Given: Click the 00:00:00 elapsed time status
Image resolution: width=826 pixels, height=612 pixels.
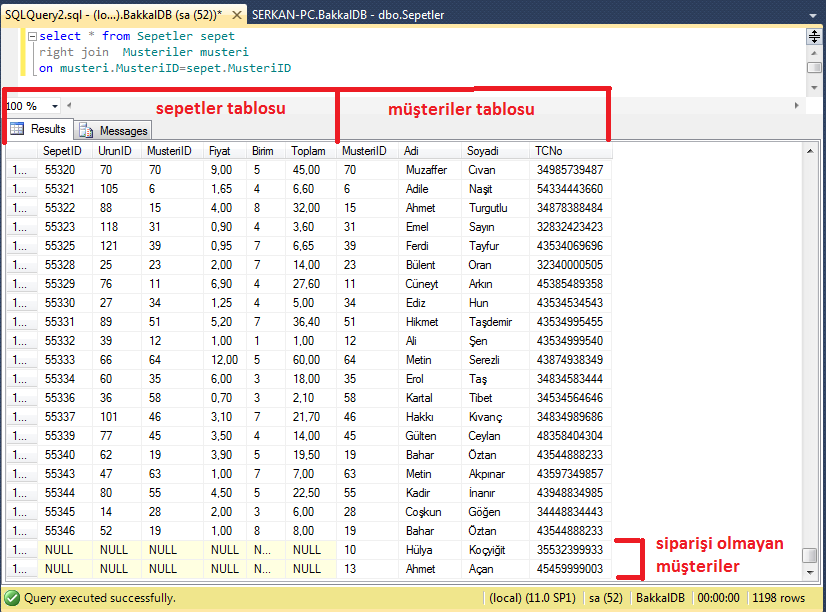Looking at the screenshot, I should pos(719,598).
